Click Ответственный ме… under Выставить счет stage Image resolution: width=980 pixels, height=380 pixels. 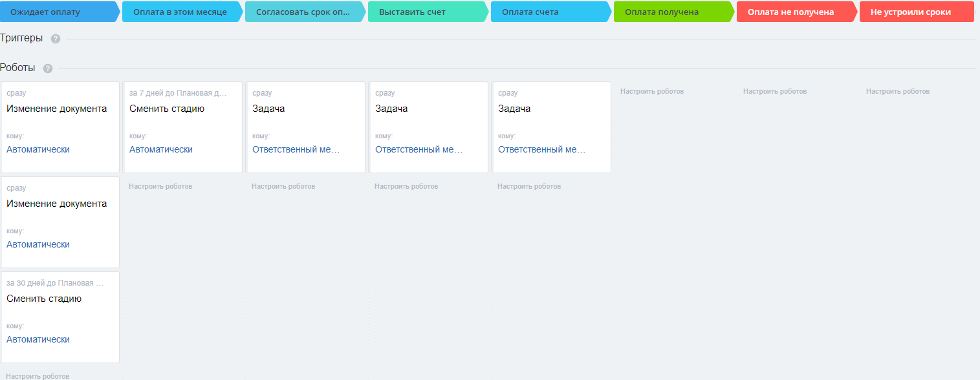[x=419, y=149]
